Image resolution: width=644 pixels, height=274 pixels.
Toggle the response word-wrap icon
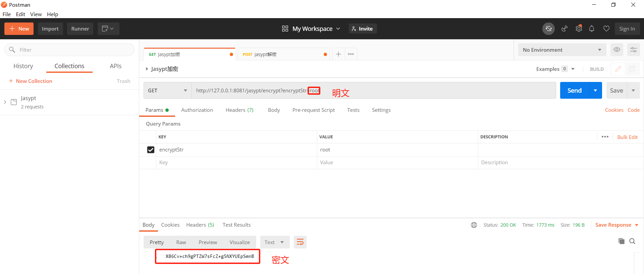tap(300, 242)
